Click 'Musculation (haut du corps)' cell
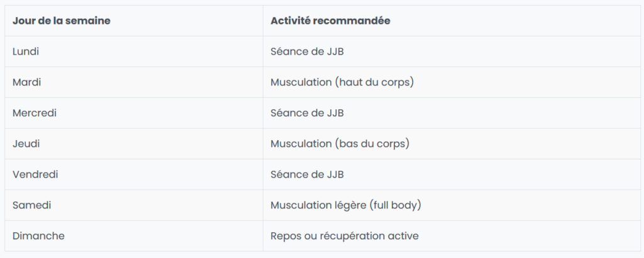This screenshot has height=258, width=644. (452, 82)
